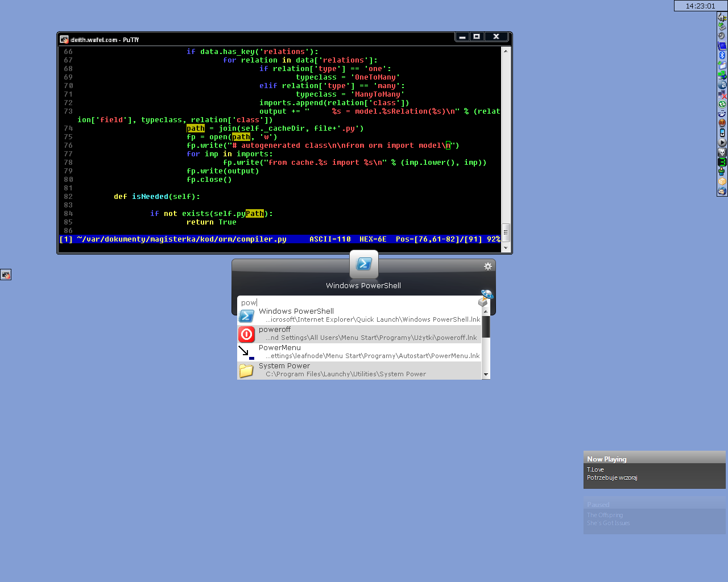Select the PowerMenu suggestion in Launchy
This screenshot has width=728, height=582.
359,352
